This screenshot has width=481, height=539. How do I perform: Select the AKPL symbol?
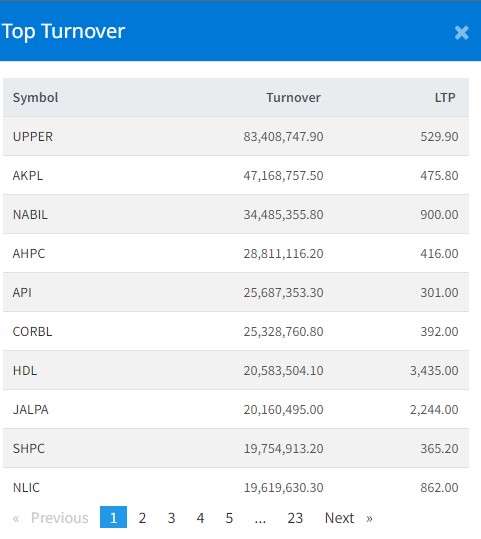[28, 176]
